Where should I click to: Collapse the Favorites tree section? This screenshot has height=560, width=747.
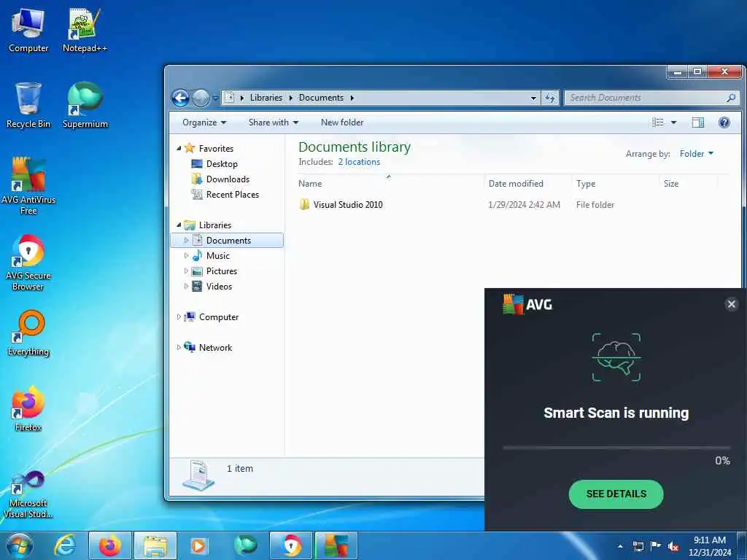(179, 148)
